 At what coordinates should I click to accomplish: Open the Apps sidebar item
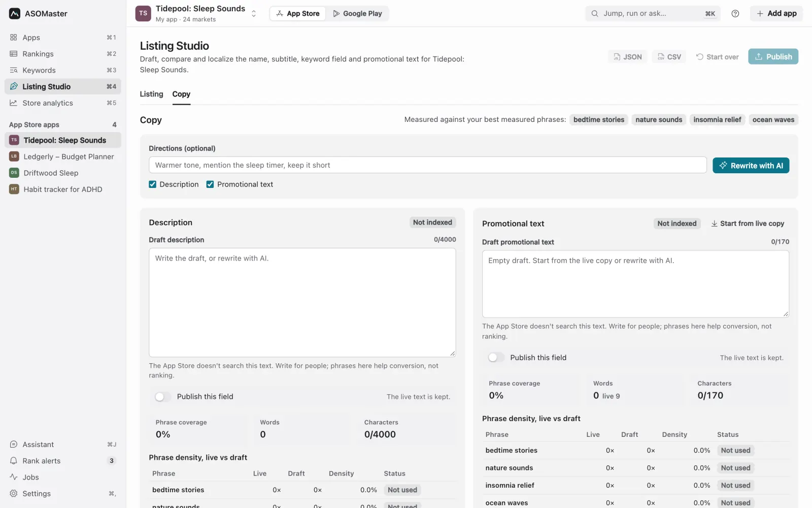63,38
